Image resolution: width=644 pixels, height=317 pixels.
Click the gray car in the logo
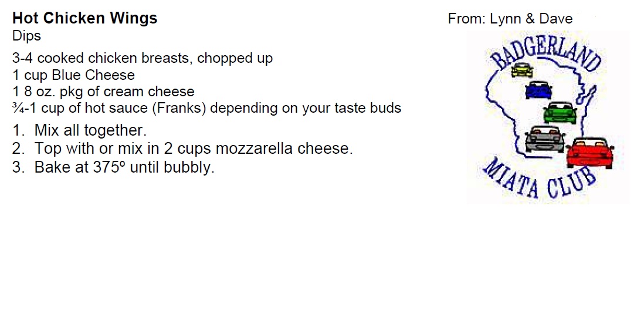point(545,139)
